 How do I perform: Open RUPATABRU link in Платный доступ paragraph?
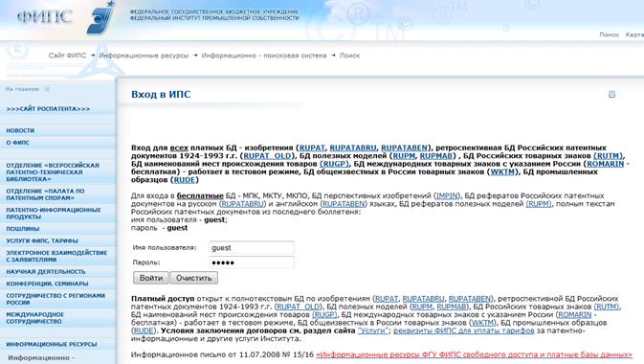[424, 299]
